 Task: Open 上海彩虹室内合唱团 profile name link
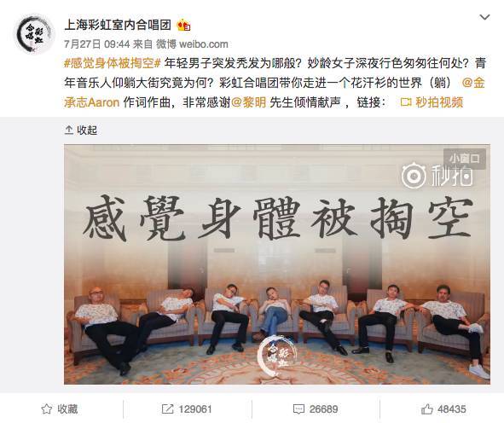point(118,25)
